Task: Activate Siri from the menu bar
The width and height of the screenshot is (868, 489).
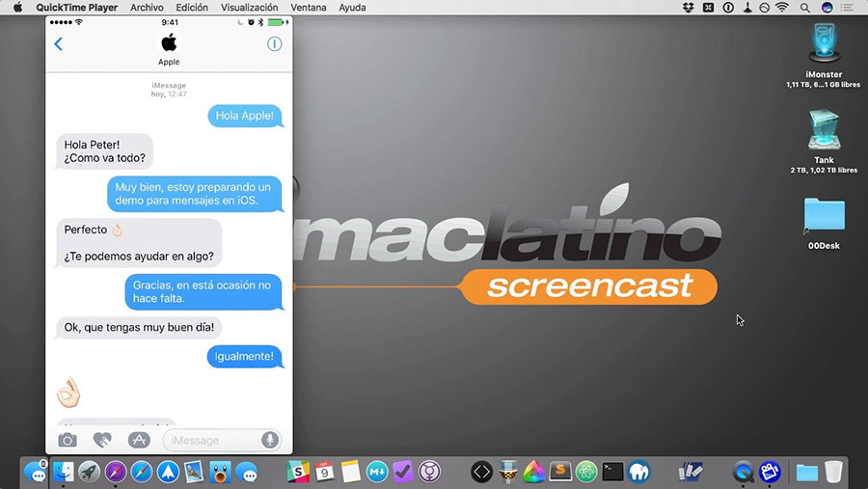Action: (827, 7)
